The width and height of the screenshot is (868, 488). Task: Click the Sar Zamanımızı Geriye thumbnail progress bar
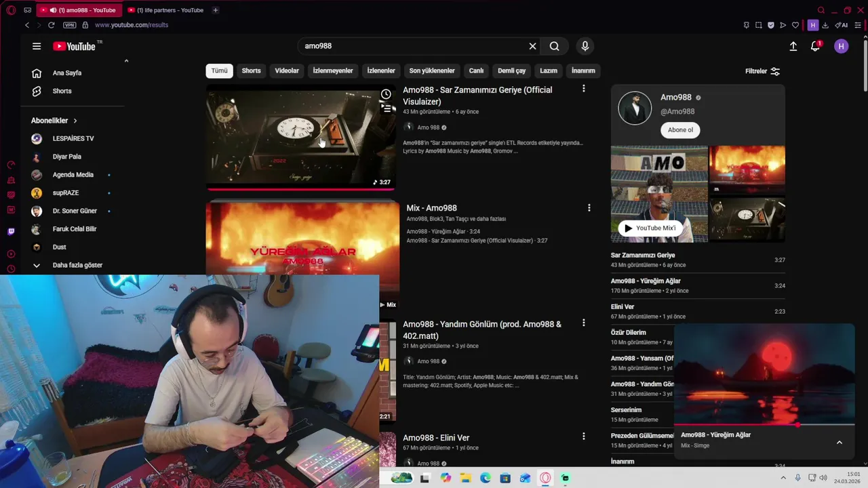(x=300, y=189)
